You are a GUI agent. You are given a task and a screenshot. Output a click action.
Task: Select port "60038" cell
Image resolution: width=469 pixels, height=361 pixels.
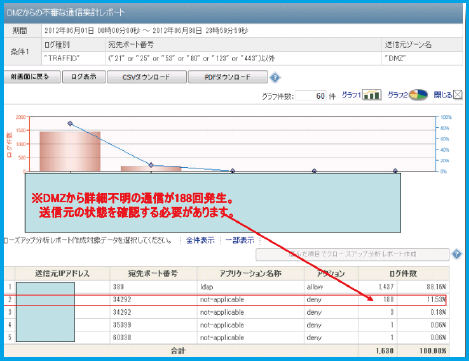(122, 337)
